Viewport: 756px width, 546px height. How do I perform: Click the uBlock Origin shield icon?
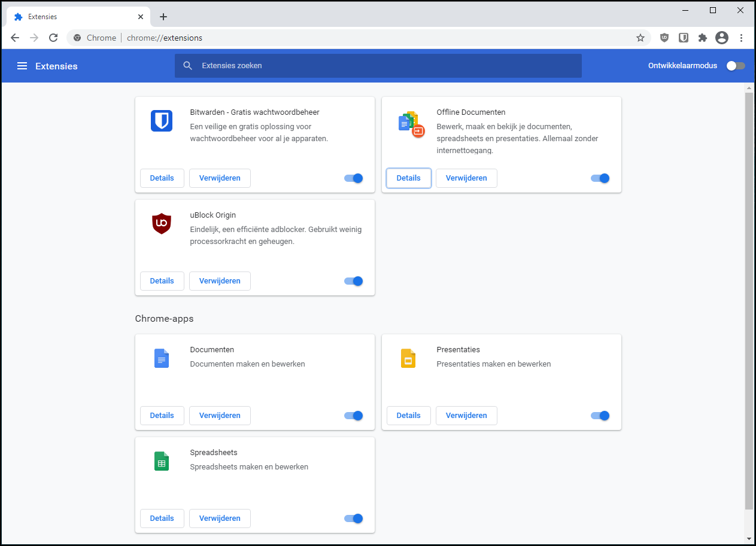162,224
